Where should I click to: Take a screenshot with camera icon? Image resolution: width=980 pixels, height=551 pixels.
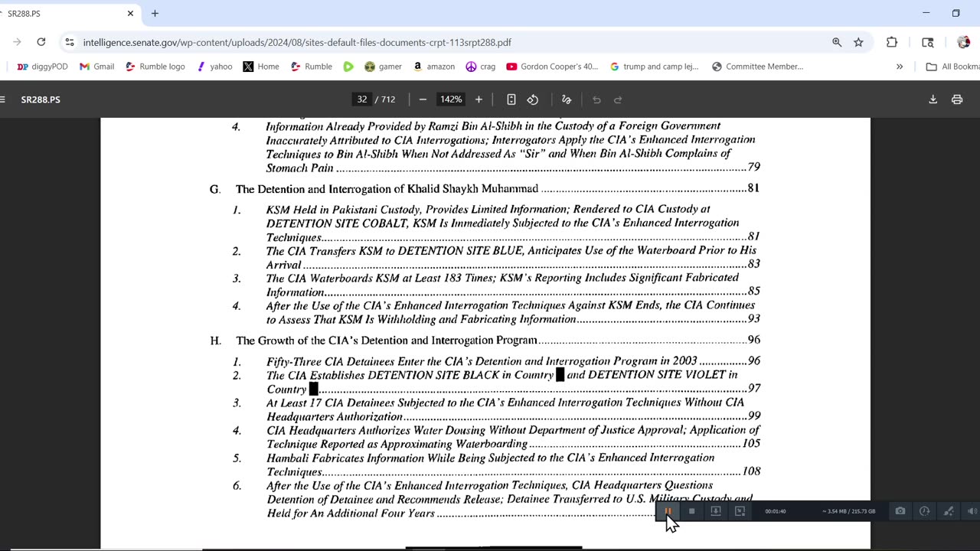900,511
